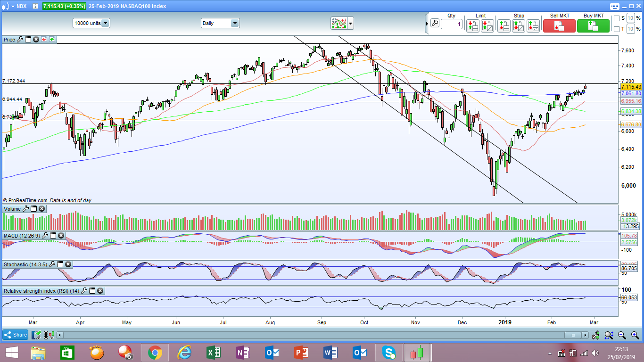The height and width of the screenshot is (362, 644).
Task: Close the RSI indicator panel
Action: [100, 291]
